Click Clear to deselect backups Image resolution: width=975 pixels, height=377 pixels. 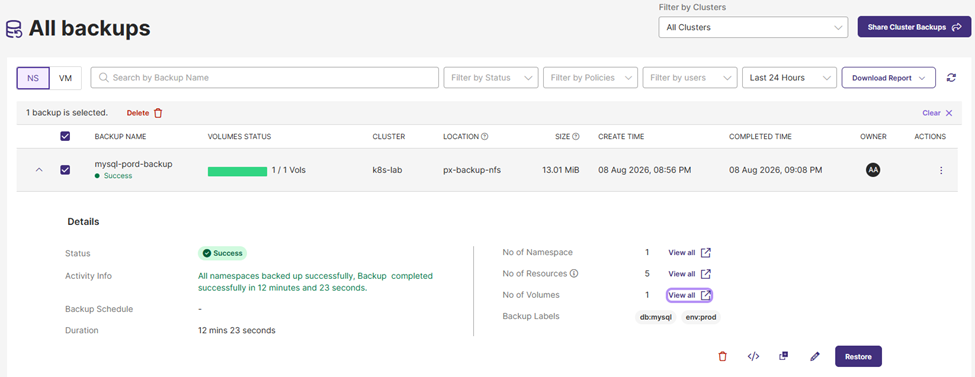point(931,113)
